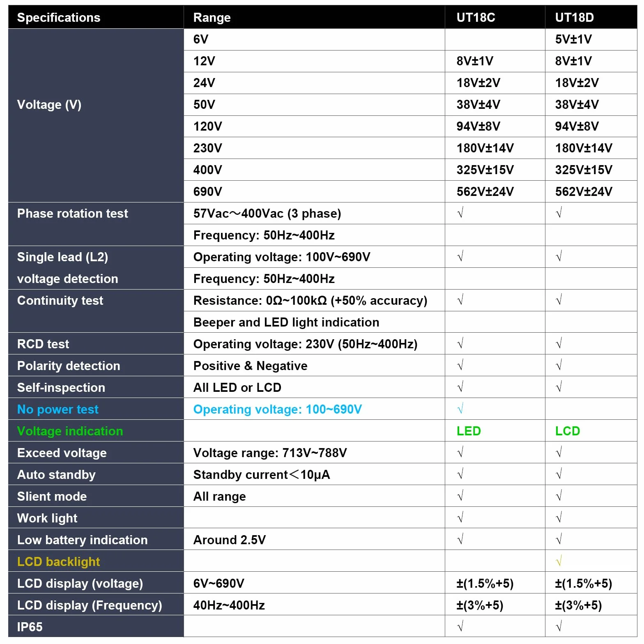This screenshot has height=644, width=644.
Task: Click the "Slient mode" label
Action: coord(52,497)
